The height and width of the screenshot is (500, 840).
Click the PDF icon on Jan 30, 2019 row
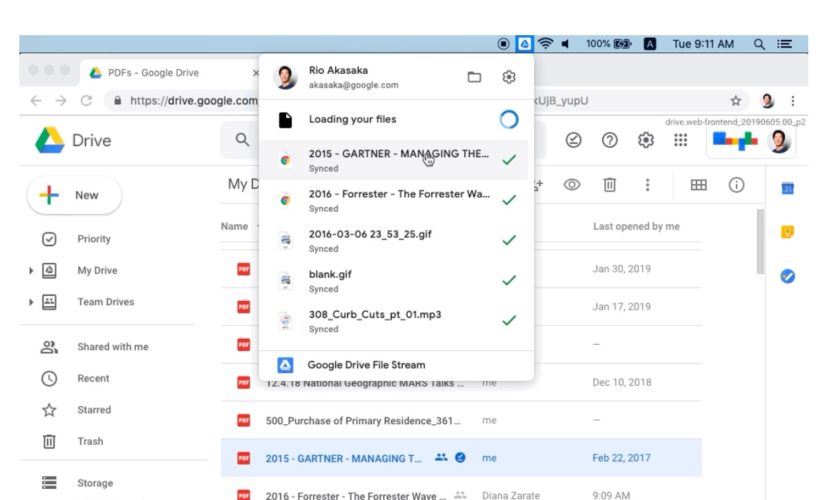(244, 269)
